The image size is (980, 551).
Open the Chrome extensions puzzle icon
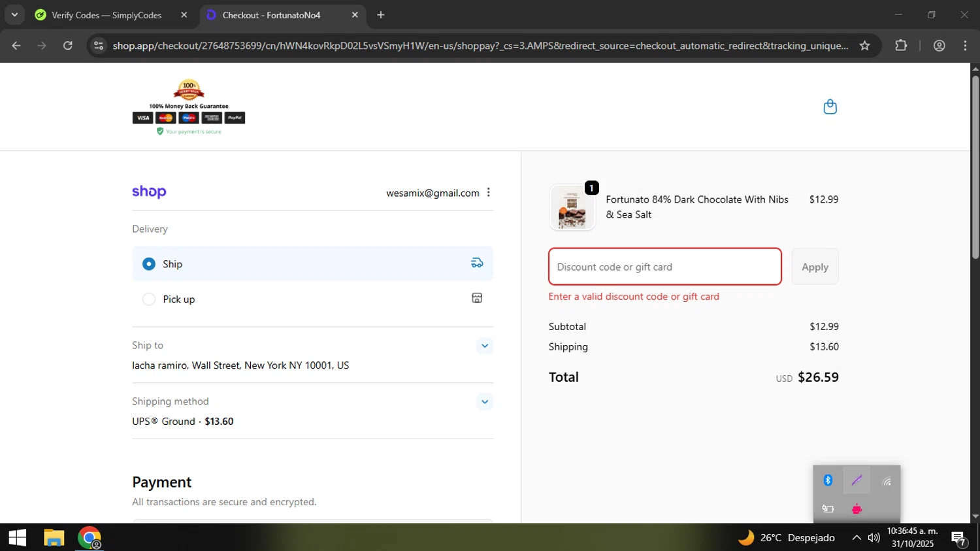[901, 45]
